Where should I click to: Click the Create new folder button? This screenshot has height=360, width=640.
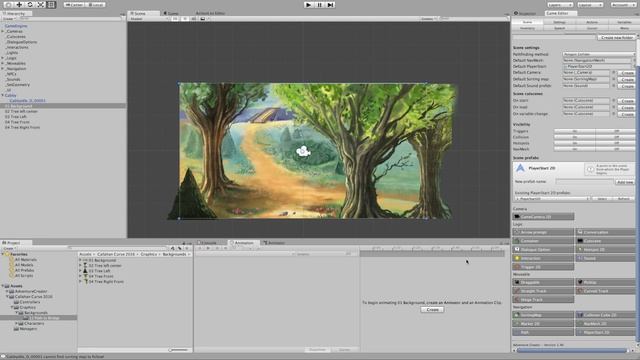[x=617, y=37]
